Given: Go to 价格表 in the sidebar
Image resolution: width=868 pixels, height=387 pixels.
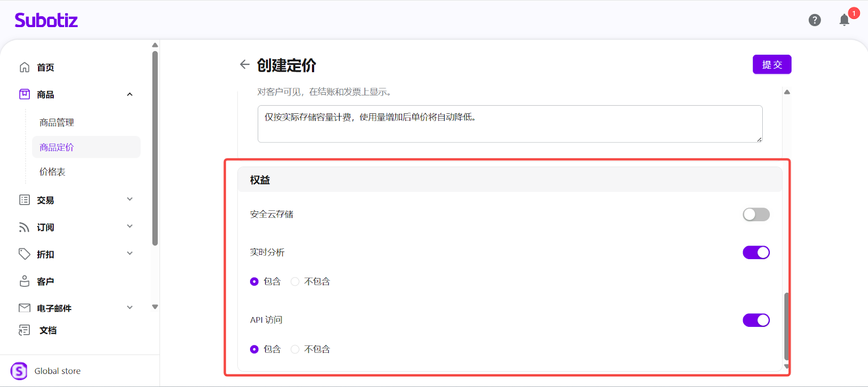Looking at the screenshot, I should (x=52, y=172).
